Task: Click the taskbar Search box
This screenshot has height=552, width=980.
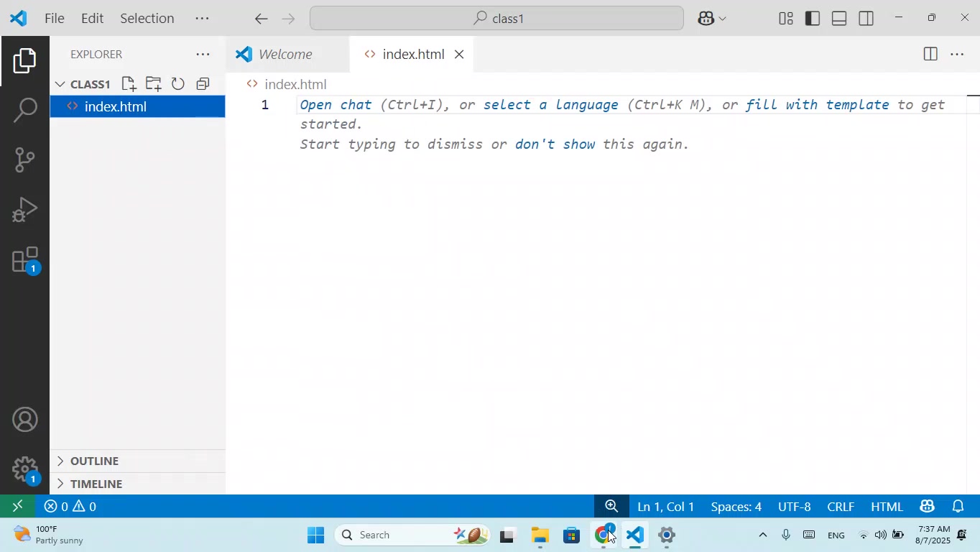Action: pyautogui.click(x=412, y=535)
